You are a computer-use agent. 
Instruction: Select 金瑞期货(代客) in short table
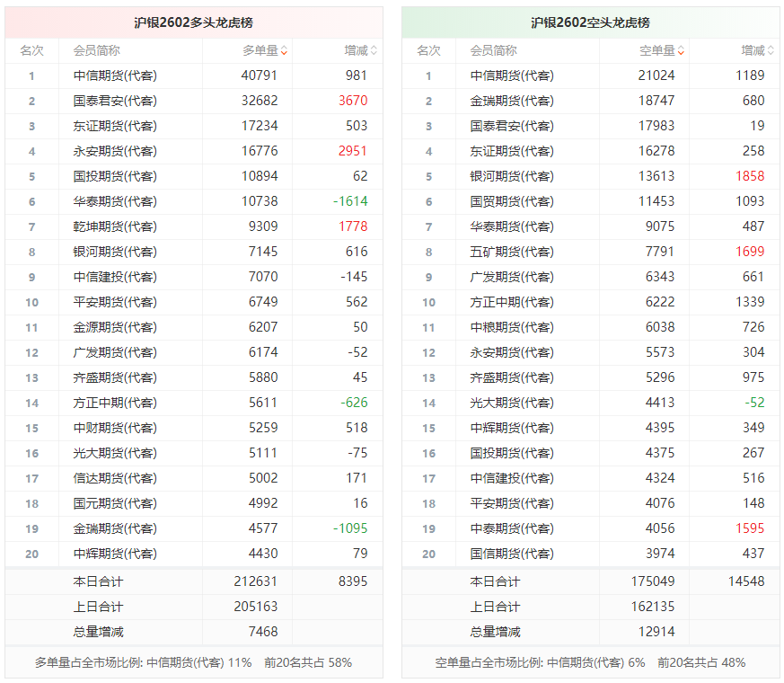pos(512,101)
